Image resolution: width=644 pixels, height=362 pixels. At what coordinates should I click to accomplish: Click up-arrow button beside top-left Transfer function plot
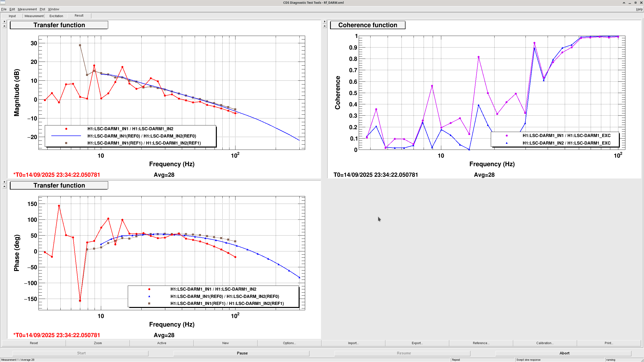pos(4,26)
